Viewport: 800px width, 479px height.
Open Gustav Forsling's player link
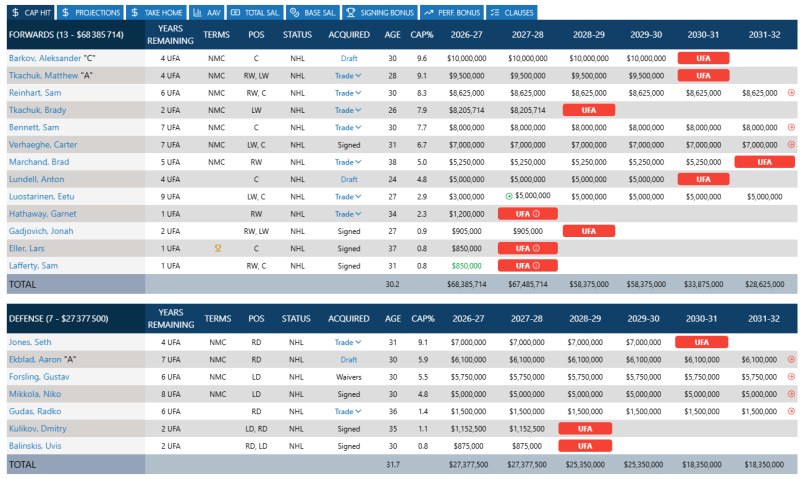(x=39, y=377)
